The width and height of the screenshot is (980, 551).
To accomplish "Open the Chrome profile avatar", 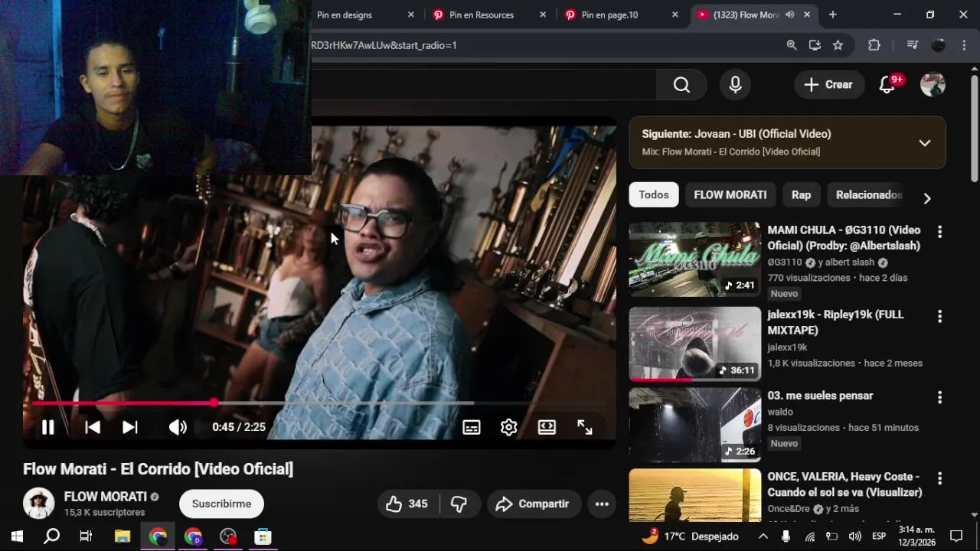I will point(938,45).
